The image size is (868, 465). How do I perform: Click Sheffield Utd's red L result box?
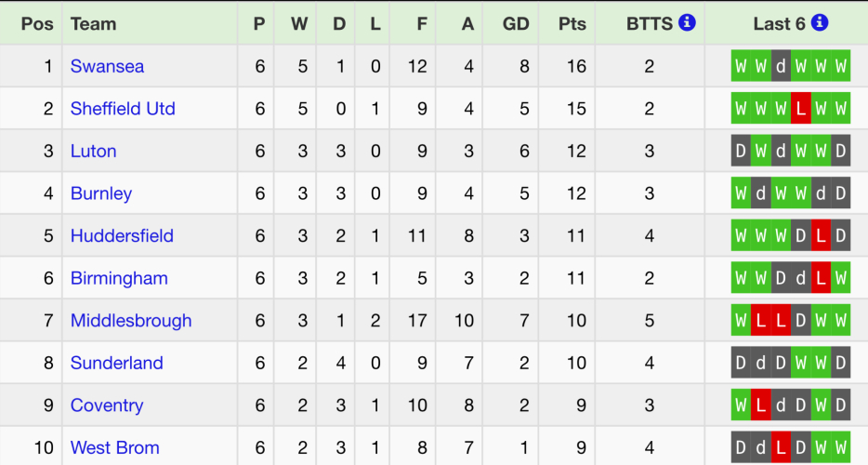[801, 109]
